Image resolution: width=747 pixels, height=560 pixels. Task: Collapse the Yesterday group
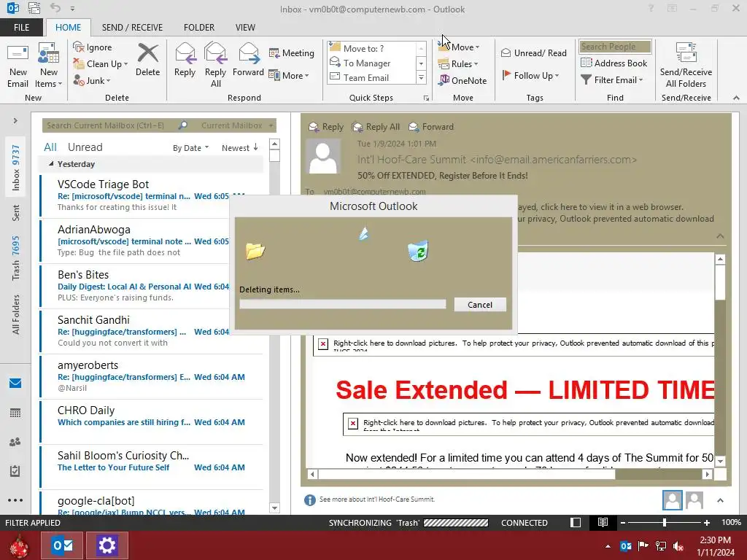coord(51,163)
